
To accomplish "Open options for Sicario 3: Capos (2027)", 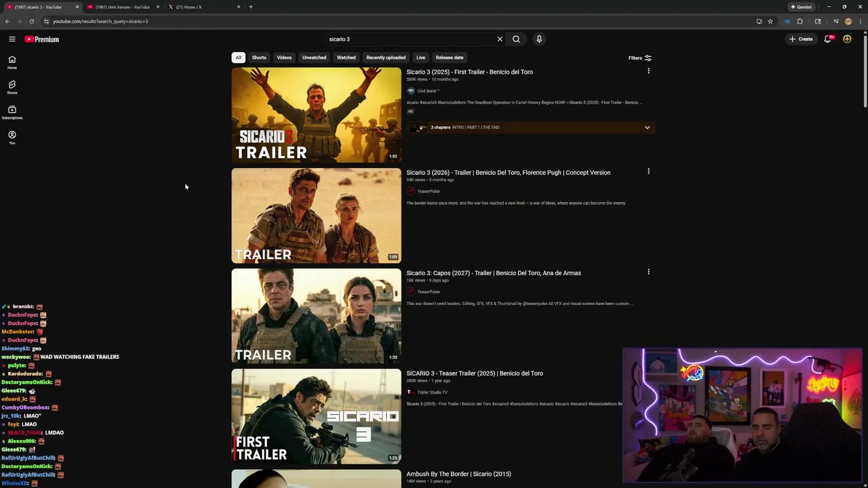I will pyautogui.click(x=648, y=272).
